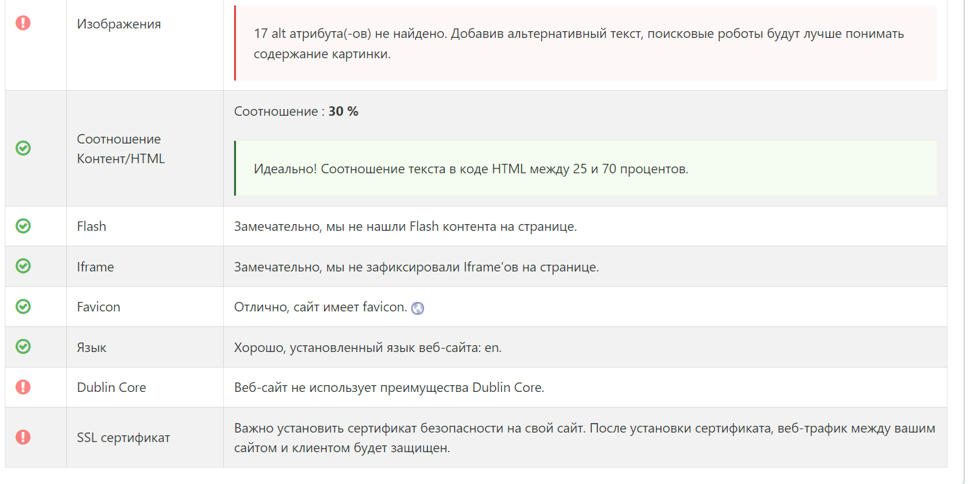The height and width of the screenshot is (484, 980).
Task: Click the red warning icon beside Dublin Core
Action: click(23, 387)
